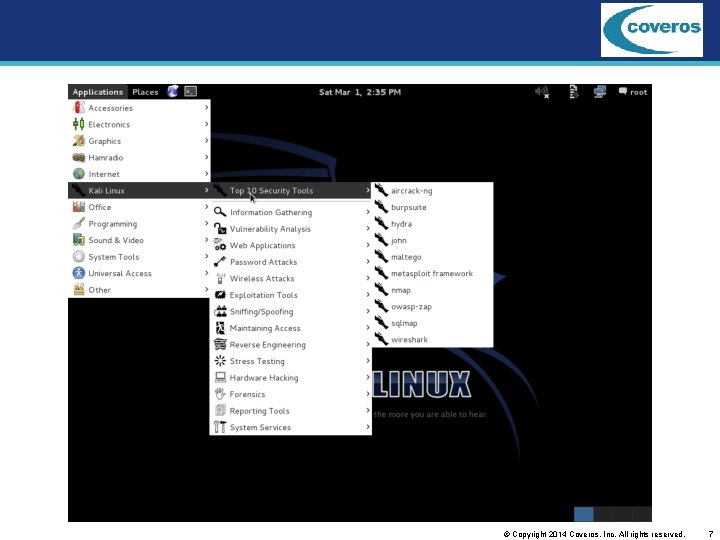Switch to the highlighted blue workspace
720x540 pixels.
click(x=584, y=514)
